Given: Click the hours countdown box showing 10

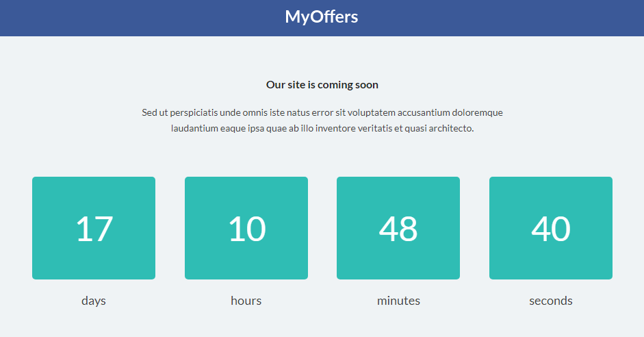Looking at the screenshot, I should [x=246, y=228].
